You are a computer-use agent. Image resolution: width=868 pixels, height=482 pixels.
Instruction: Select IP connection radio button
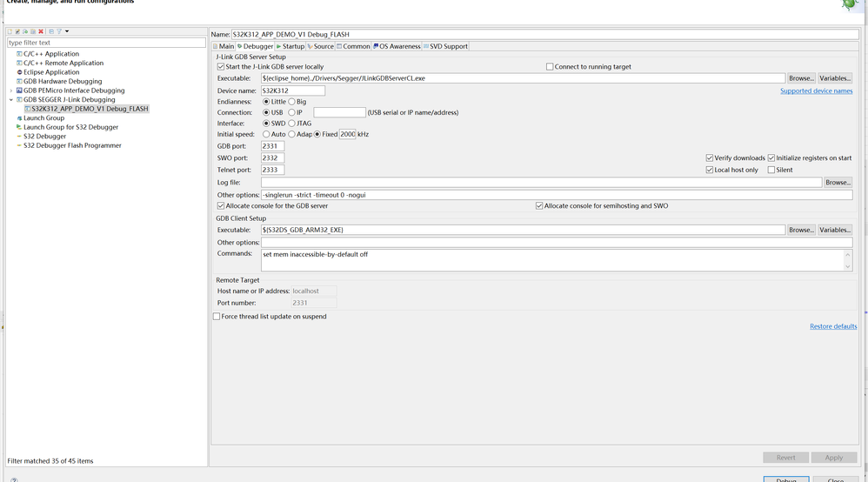291,112
